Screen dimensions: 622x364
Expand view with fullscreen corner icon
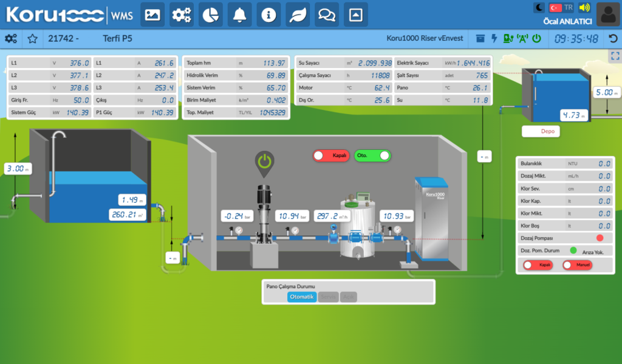(615, 56)
